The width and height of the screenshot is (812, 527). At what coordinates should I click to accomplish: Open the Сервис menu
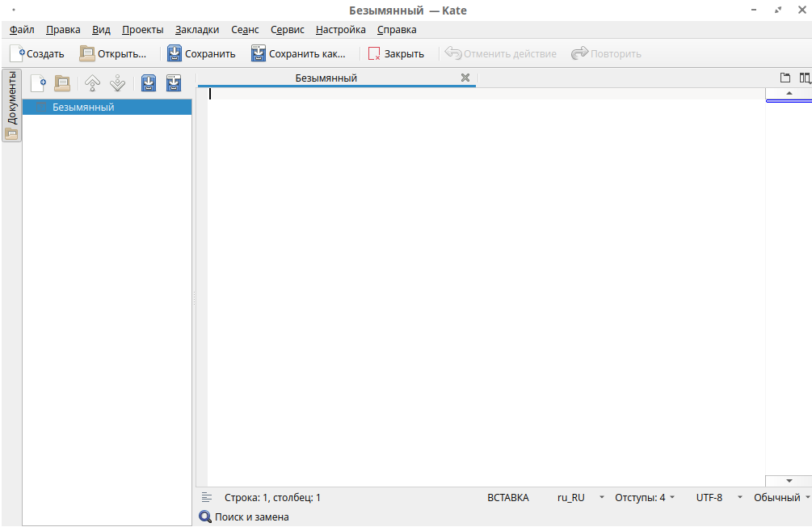(288, 30)
